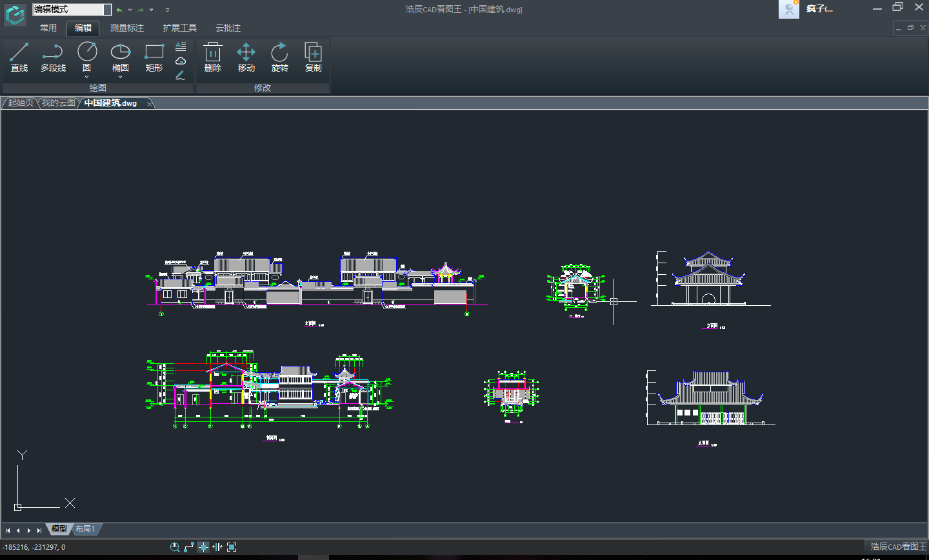Click the user name 疯子 label
Image resolution: width=929 pixels, height=560 pixels.
[819, 8]
